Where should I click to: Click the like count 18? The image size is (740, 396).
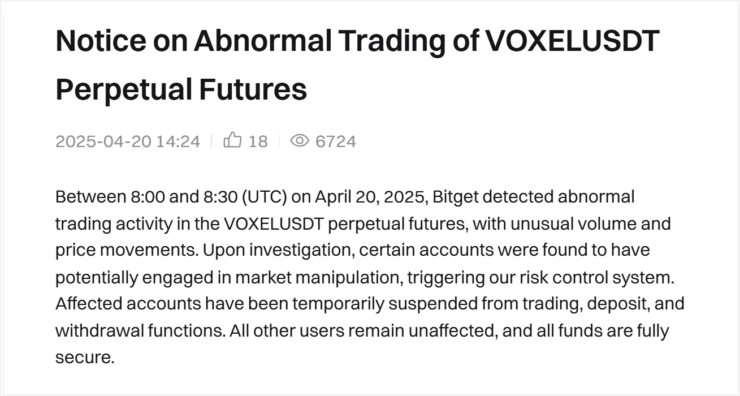tap(258, 141)
